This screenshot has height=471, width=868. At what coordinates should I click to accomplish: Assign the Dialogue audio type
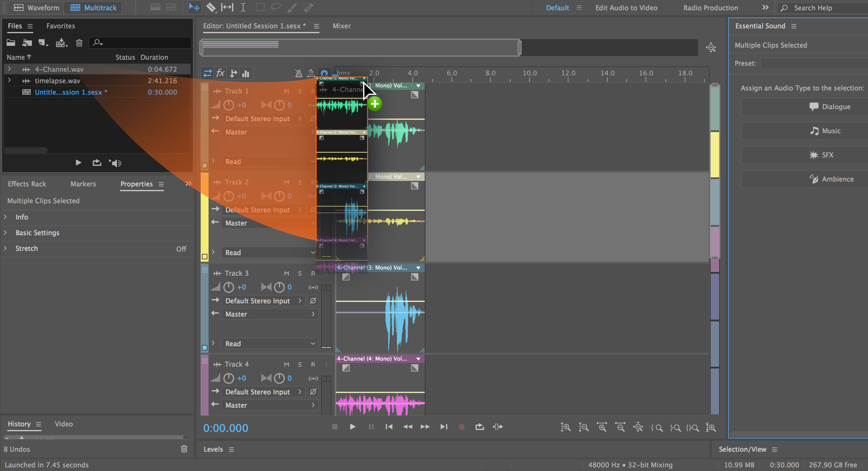803,106
